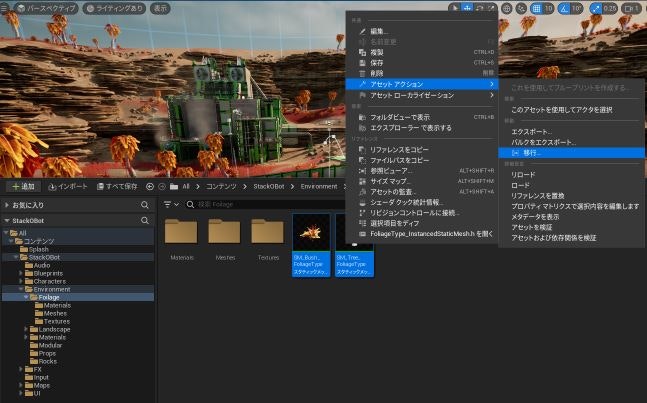
Task: Toggle scale snapping in viewport toolbar
Action: pyautogui.click(x=595, y=8)
